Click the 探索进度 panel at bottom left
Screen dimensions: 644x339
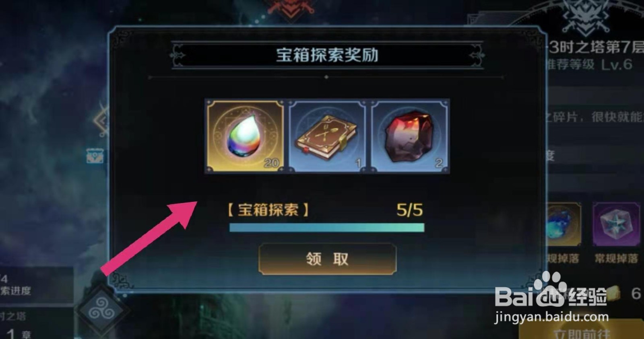(x=36, y=286)
